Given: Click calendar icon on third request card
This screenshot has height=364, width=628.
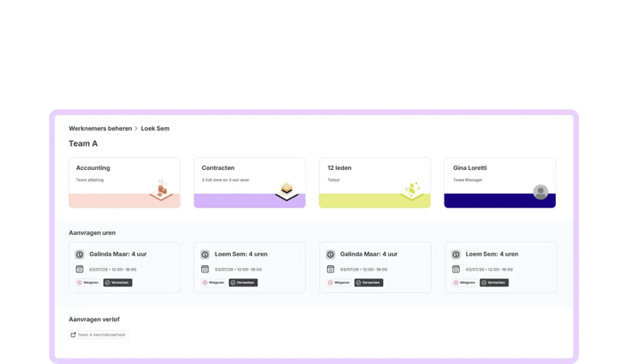Looking at the screenshot, I should 330,269.
